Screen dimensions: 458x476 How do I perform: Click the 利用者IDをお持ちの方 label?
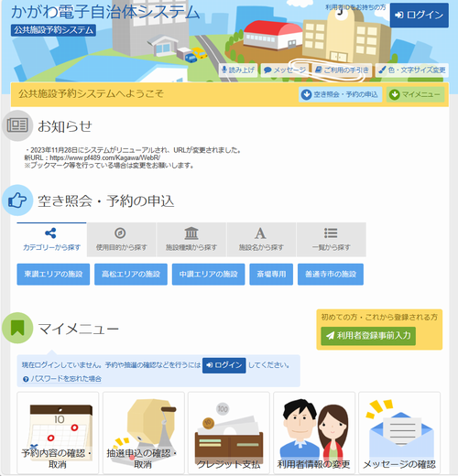tap(355, 7)
